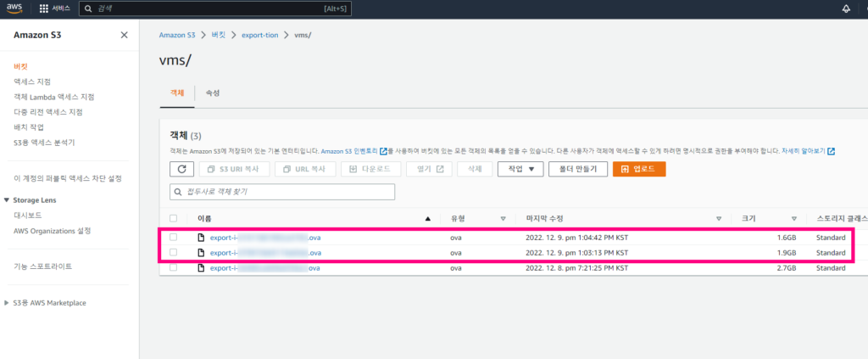Click the Download button
The width and height of the screenshot is (868, 359).
370,169
